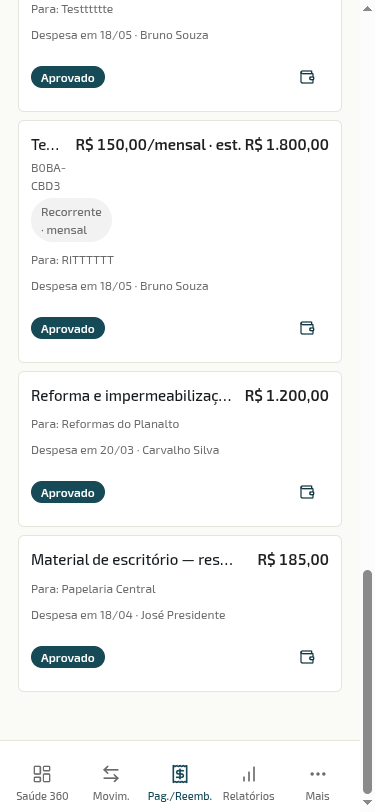Screen dimensions: 375x812
Task: Select the Pag./Reemb. receipt icon
Action: [x=180, y=774]
